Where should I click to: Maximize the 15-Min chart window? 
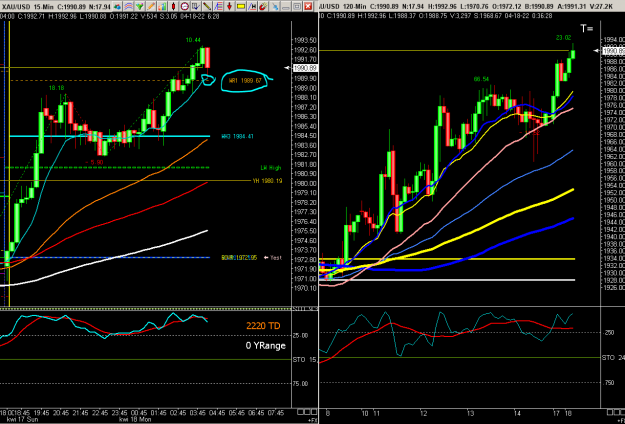[297, 6]
